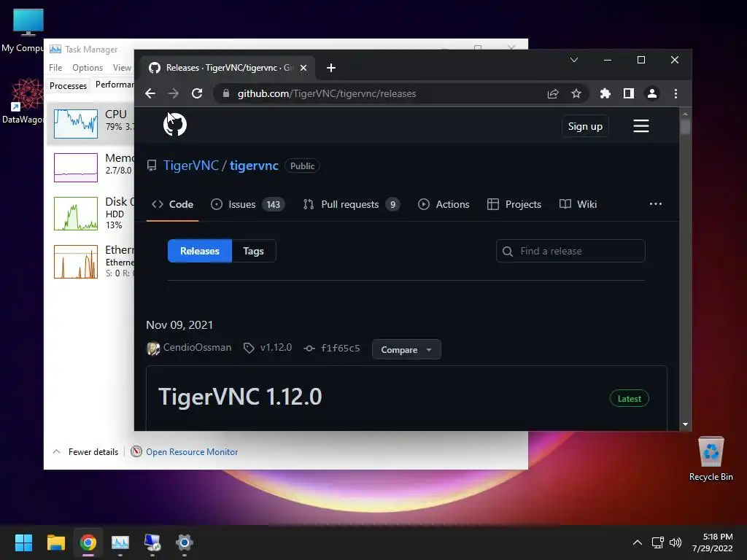
Task: Go back in Chrome
Action: pos(150,93)
